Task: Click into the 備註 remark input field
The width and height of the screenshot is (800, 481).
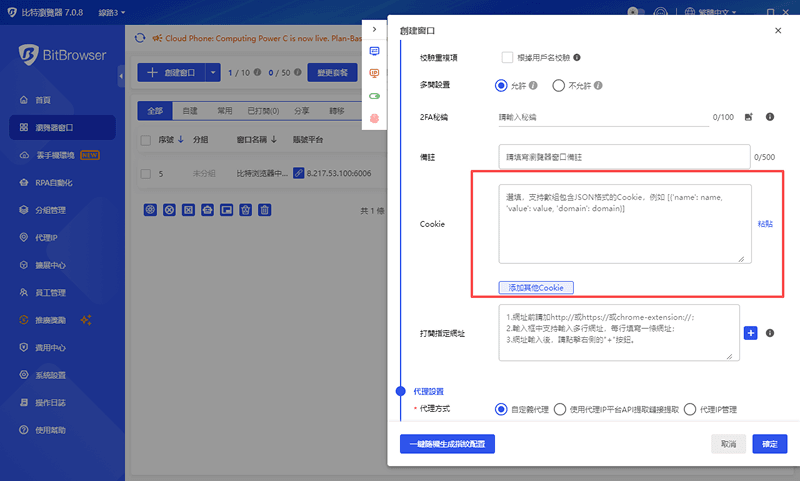Action: click(624, 157)
